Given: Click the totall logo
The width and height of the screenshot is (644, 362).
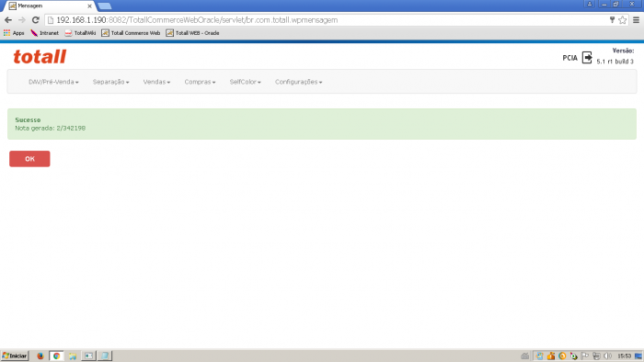Looking at the screenshot, I should point(40,57).
